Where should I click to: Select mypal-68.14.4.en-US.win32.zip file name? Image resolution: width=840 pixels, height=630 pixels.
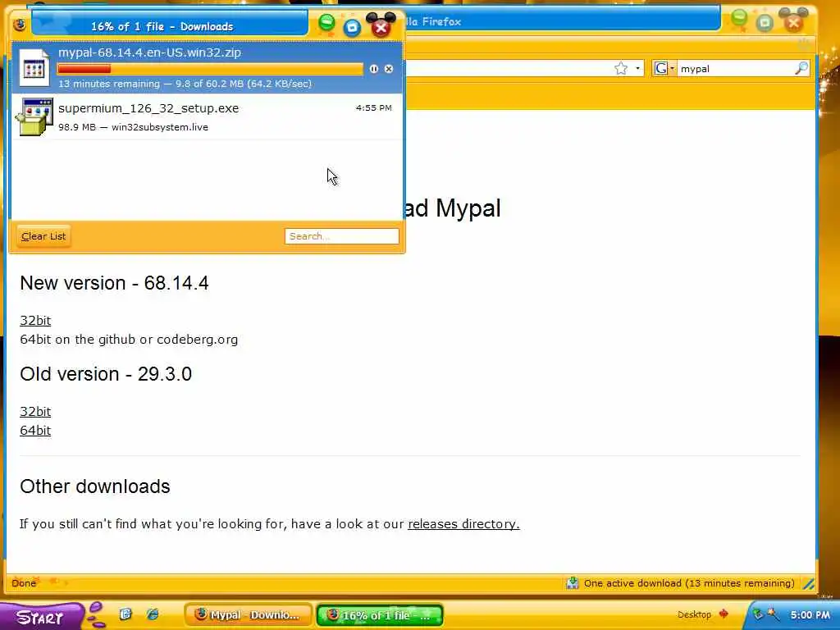[149, 52]
